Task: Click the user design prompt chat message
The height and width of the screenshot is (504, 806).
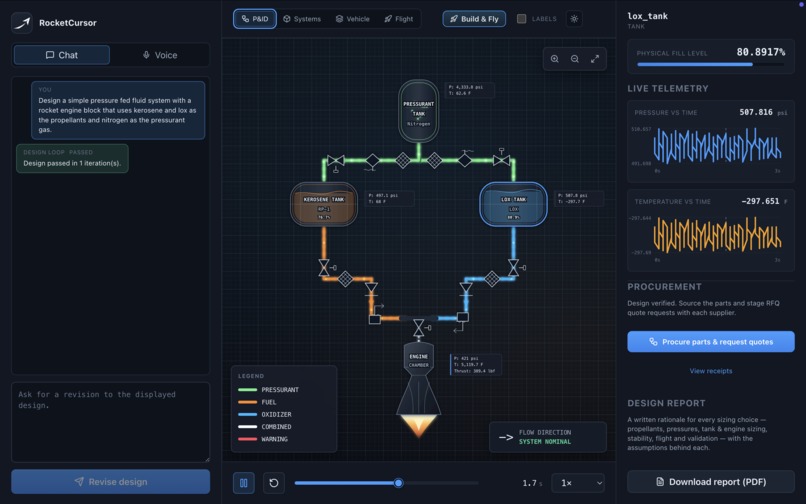Action: point(118,110)
